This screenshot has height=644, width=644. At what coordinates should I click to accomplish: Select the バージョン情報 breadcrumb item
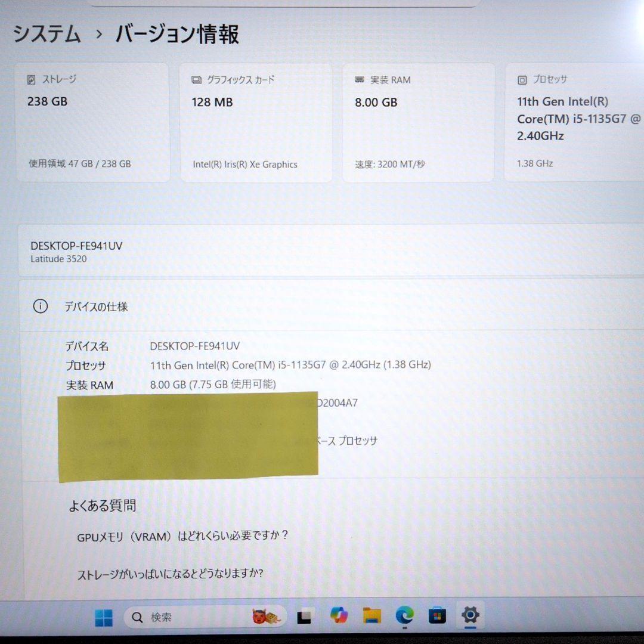click(x=177, y=35)
